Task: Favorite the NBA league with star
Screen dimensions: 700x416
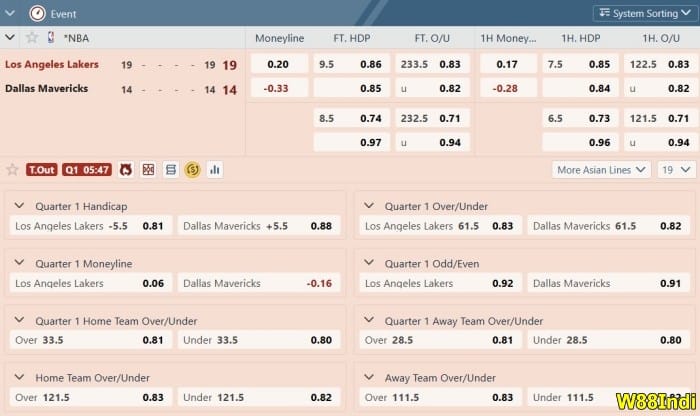Action: click(32, 38)
